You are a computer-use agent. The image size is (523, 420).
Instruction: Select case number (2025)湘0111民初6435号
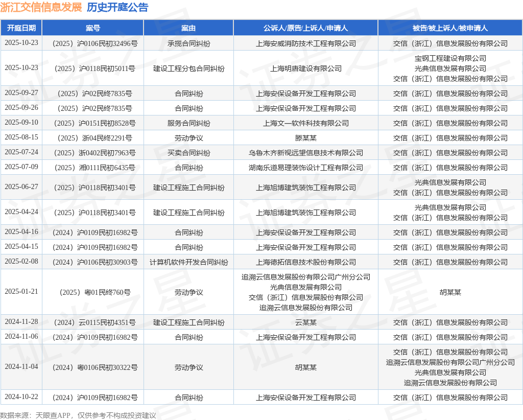[94, 168]
